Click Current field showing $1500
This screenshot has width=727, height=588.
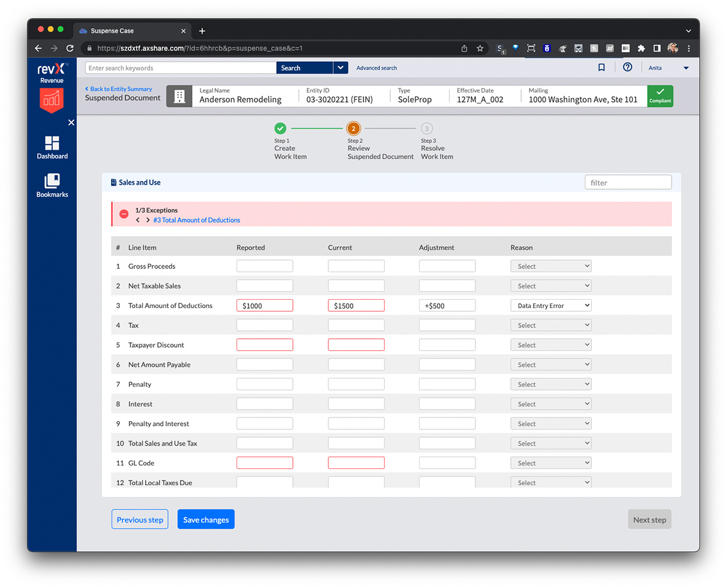tap(356, 305)
